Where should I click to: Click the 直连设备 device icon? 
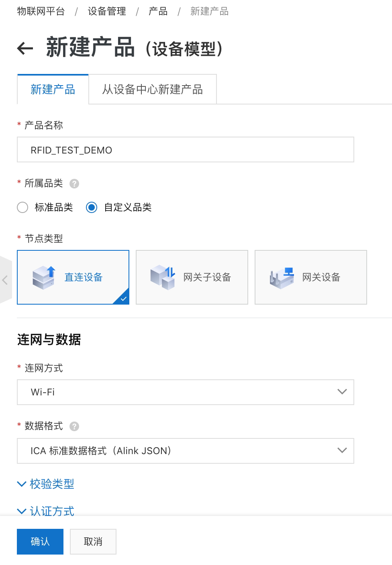click(x=43, y=277)
